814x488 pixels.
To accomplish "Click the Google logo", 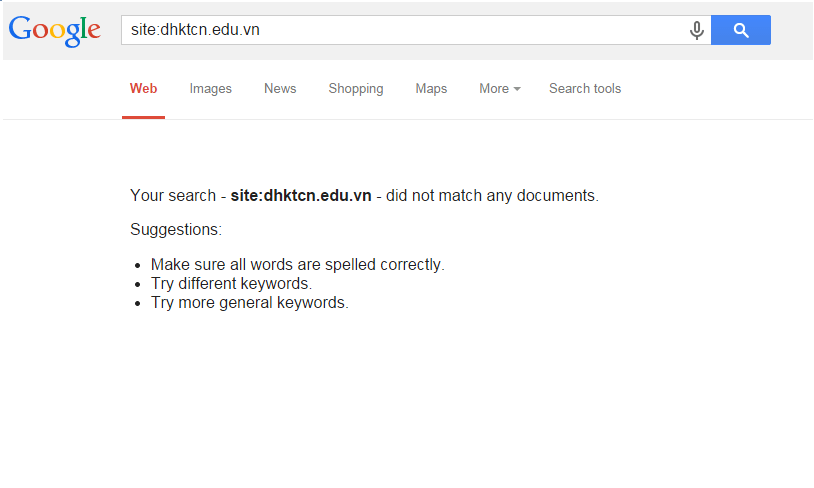I will [55, 31].
